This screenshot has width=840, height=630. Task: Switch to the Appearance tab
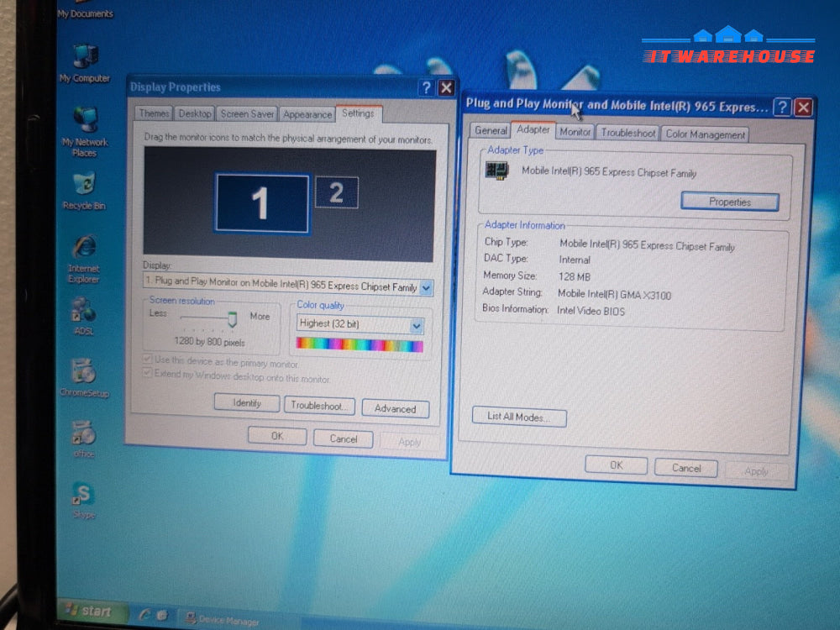click(307, 114)
